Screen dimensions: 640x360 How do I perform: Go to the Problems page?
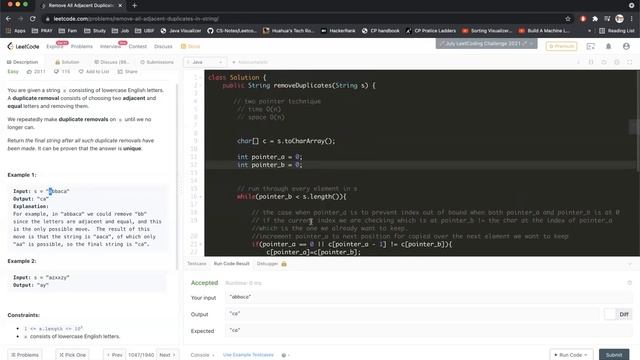[82, 46]
